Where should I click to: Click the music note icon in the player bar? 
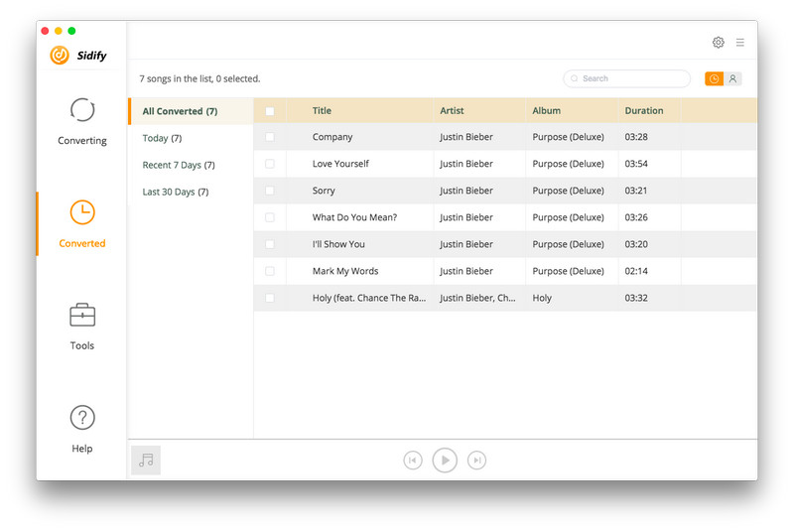pos(146,461)
